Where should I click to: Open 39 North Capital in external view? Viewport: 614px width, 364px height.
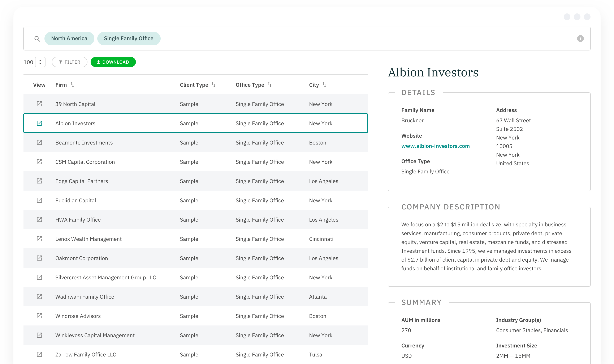[39, 104]
